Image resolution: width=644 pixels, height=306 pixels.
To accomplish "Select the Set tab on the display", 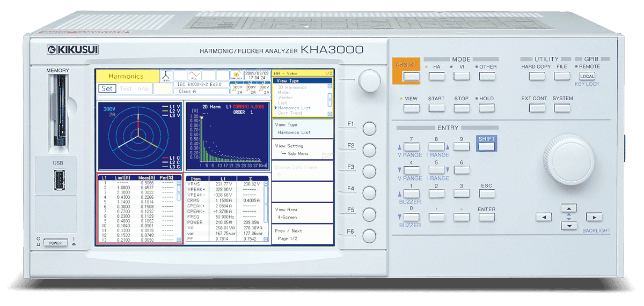I will [107, 88].
